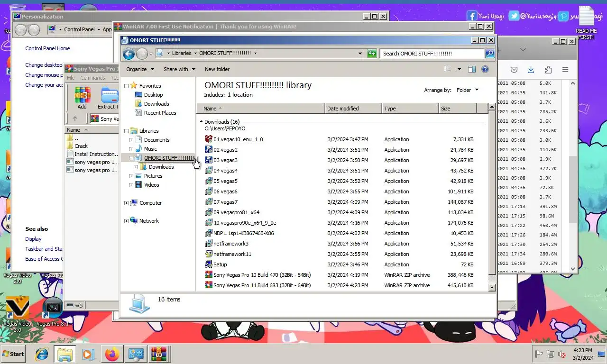Select Recent Places in Favorites
The width and height of the screenshot is (607, 364).
click(x=160, y=113)
